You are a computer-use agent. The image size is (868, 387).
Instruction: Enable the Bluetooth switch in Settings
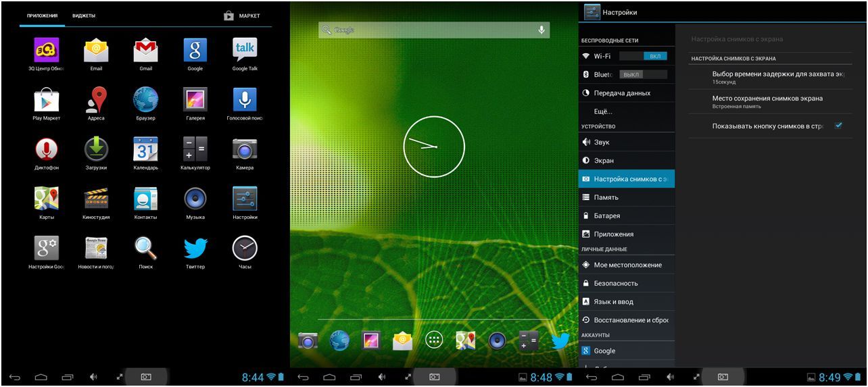pyautogui.click(x=643, y=74)
